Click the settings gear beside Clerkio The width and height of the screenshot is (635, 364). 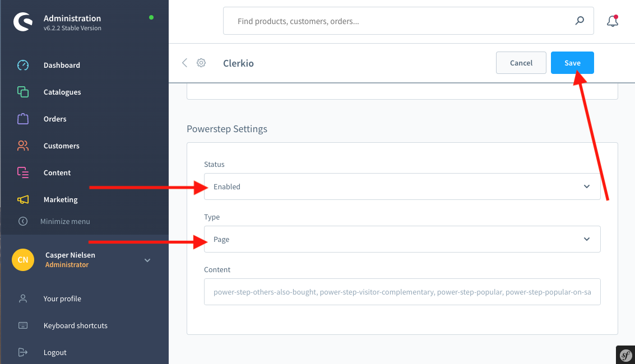click(201, 63)
